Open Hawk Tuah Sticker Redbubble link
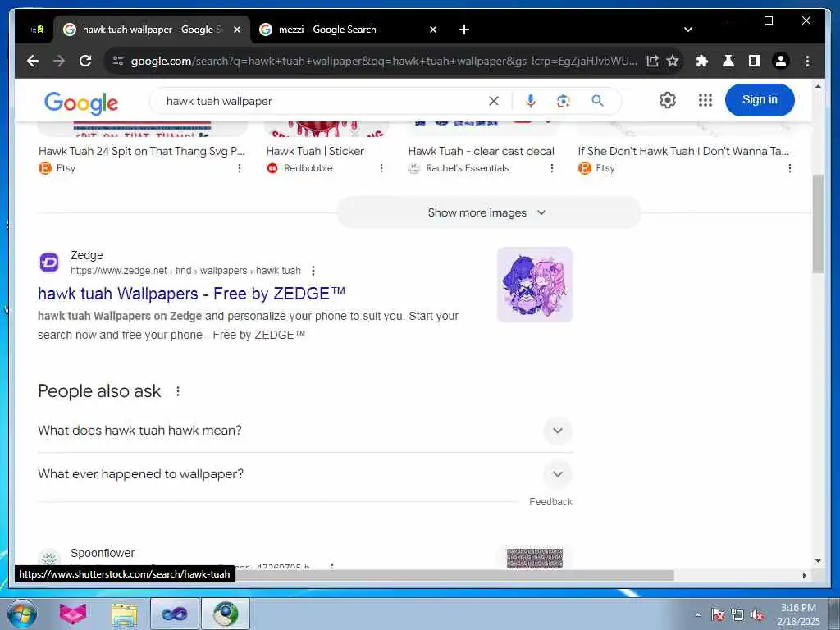Viewport: 840px width, 630px height. 315,151
